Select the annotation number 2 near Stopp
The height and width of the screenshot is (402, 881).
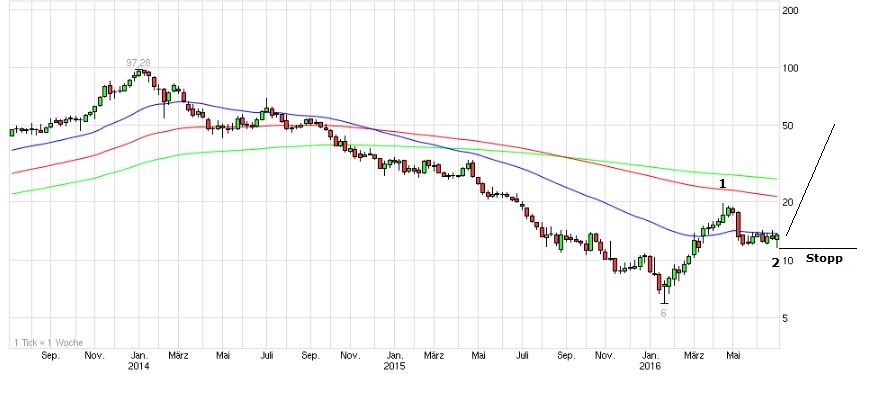776,263
